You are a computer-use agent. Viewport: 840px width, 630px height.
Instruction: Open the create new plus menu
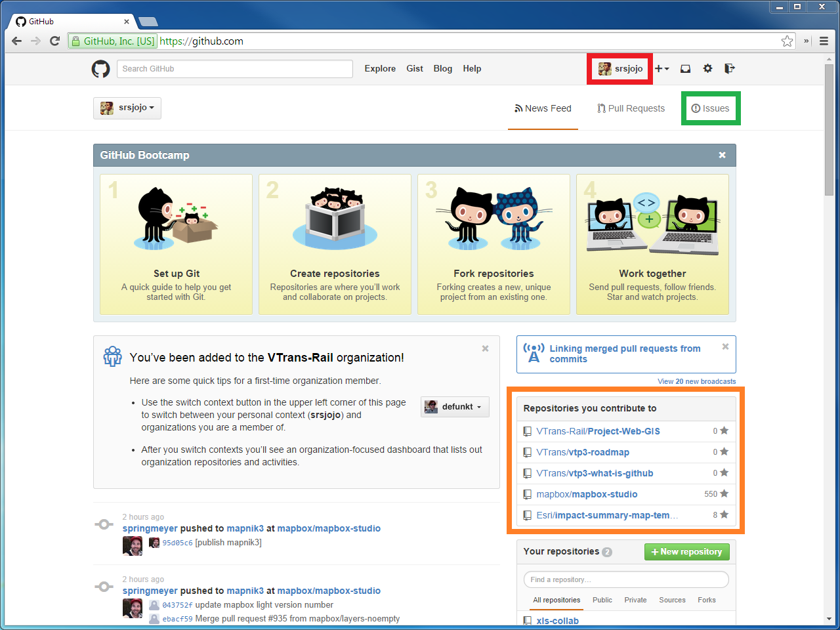pyautogui.click(x=661, y=68)
